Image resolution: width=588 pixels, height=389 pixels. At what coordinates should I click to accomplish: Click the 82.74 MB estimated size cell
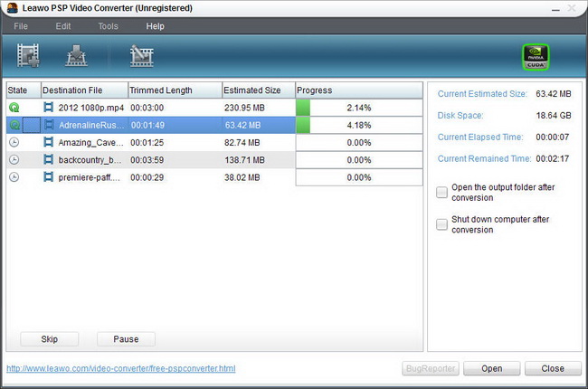[242, 143]
